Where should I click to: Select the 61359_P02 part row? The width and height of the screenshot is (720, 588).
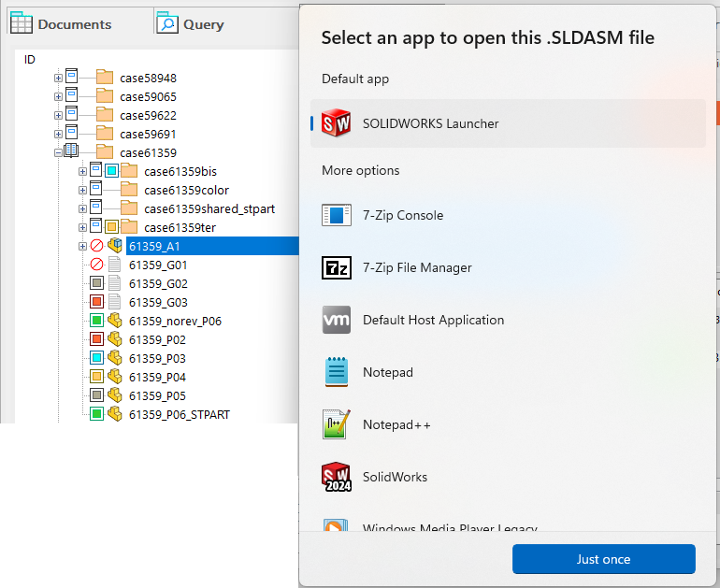[x=157, y=340]
